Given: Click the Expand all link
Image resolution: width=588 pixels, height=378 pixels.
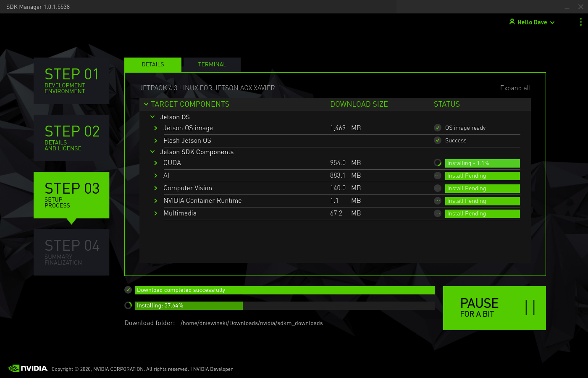Looking at the screenshot, I should coord(515,88).
